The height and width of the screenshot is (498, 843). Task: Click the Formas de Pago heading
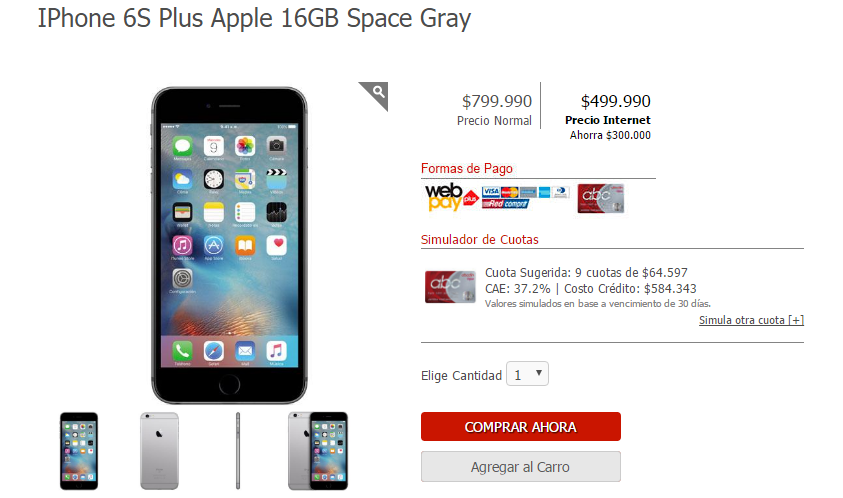[466, 168]
